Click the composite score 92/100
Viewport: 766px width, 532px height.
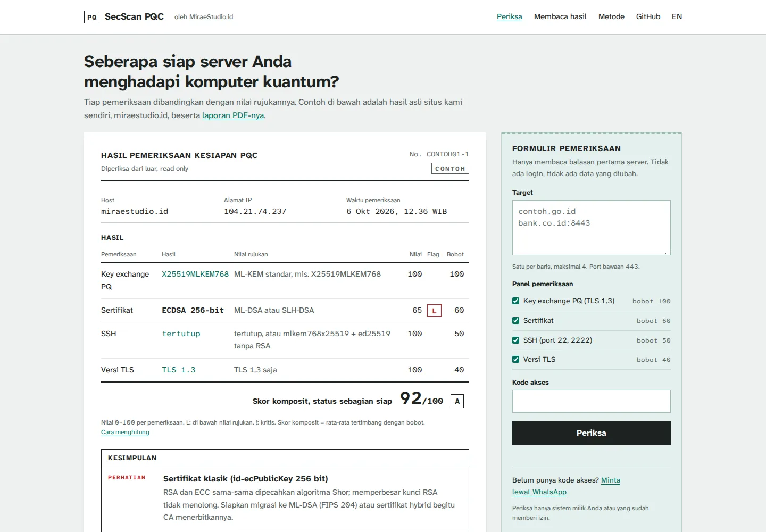[x=421, y=398]
